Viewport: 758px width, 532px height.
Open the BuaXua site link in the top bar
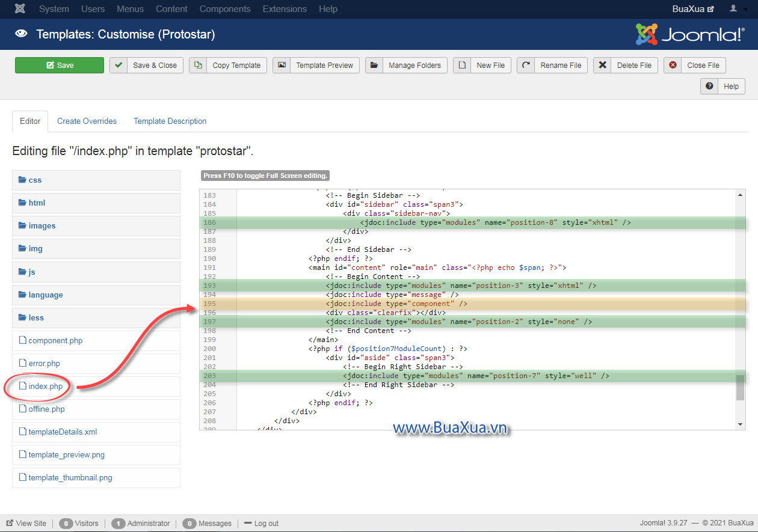(x=693, y=9)
